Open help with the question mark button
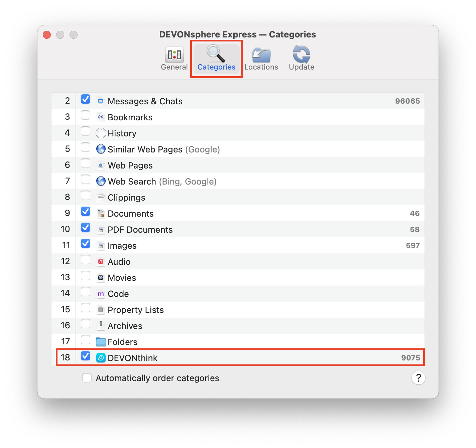Screen dimensions: 476x448 [x=418, y=378]
